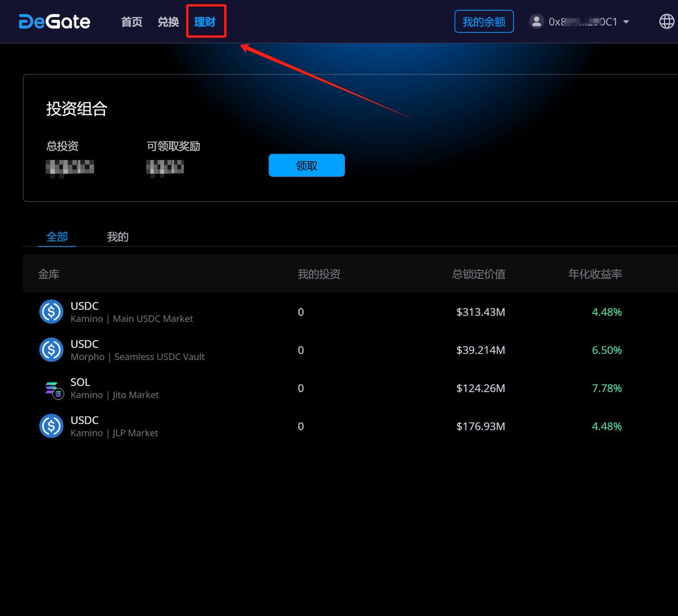The width and height of the screenshot is (678, 616).
Task: Click the 6.50% APY value
Action: coord(607,350)
